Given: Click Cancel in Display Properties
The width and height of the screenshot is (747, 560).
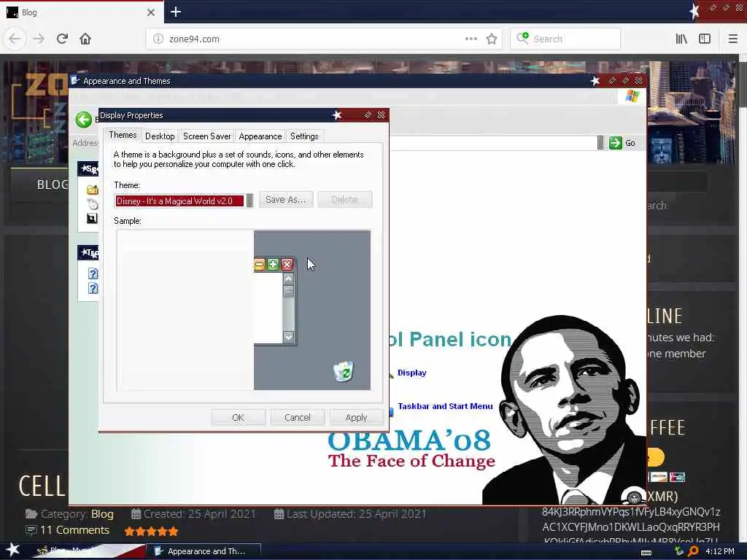Looking at the screenshot, I should [298, 418].
